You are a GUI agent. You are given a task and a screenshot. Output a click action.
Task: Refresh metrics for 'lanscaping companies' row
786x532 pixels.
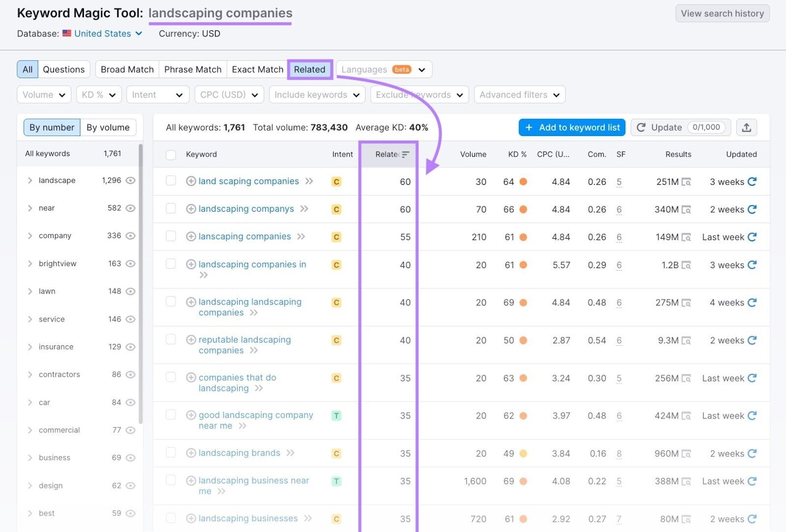(x=752, y=237)
